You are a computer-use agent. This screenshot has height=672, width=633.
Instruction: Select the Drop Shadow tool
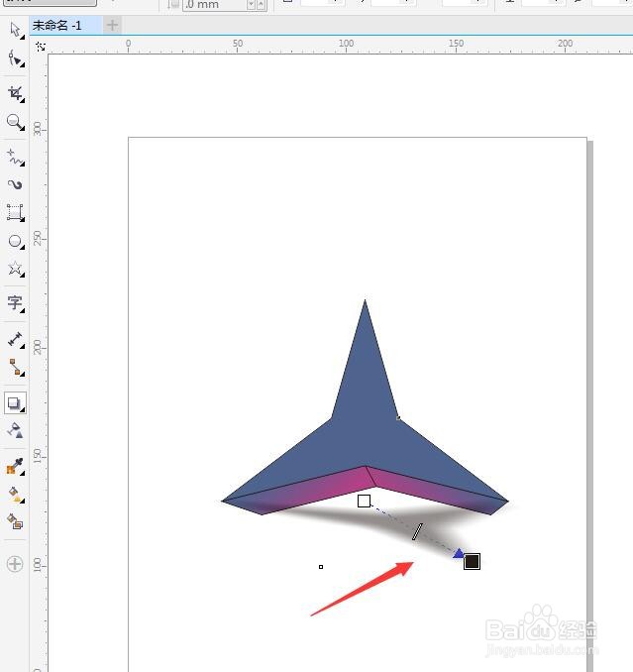point(16,402)
